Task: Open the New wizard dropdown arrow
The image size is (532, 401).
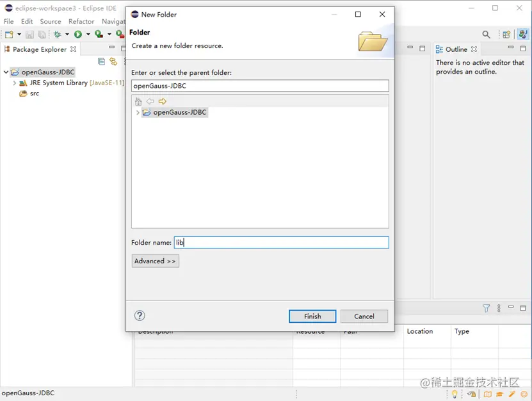Action: [19, 35]
